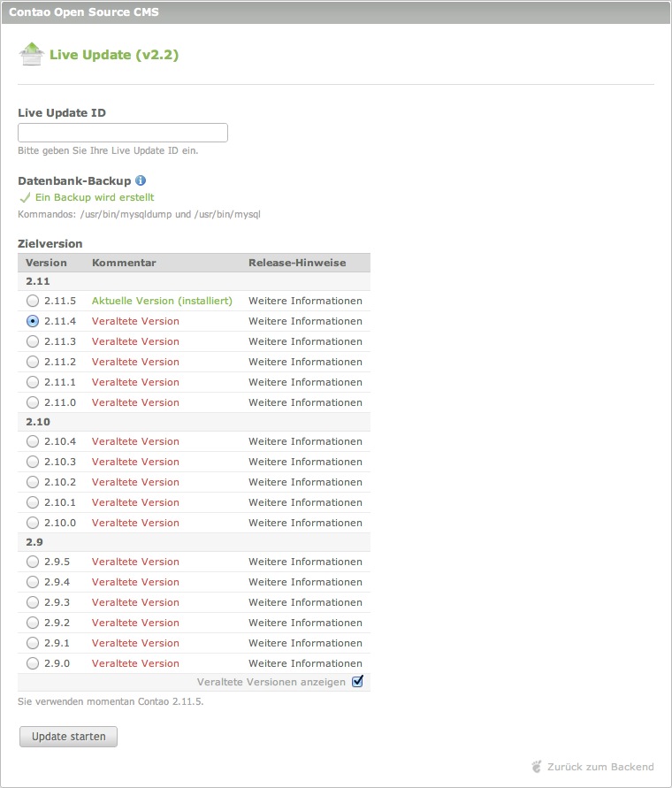Click the 2.10 group header row
The image size is (672, 788).
pyautogui.click(x=194, y=422)
